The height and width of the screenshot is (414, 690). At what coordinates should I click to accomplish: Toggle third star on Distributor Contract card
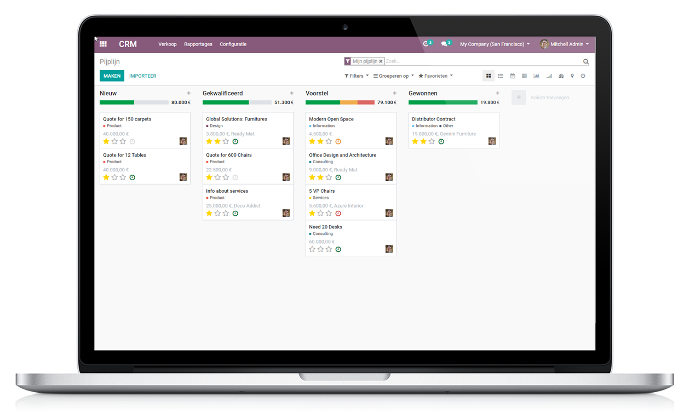[x=431, y=141]
